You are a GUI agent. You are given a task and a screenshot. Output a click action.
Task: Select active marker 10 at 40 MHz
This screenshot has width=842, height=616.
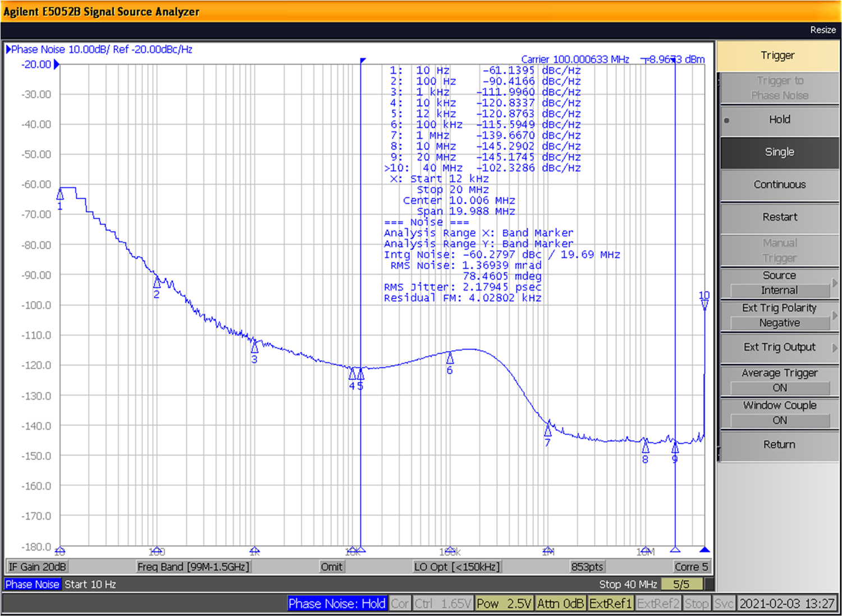704,305
